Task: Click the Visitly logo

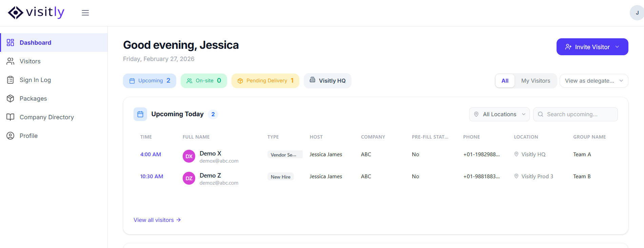Action: (36, 13)
